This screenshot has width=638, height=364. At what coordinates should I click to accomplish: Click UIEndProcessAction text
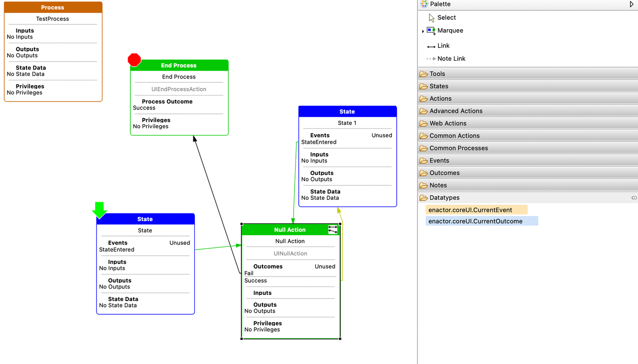coord(179,89)
